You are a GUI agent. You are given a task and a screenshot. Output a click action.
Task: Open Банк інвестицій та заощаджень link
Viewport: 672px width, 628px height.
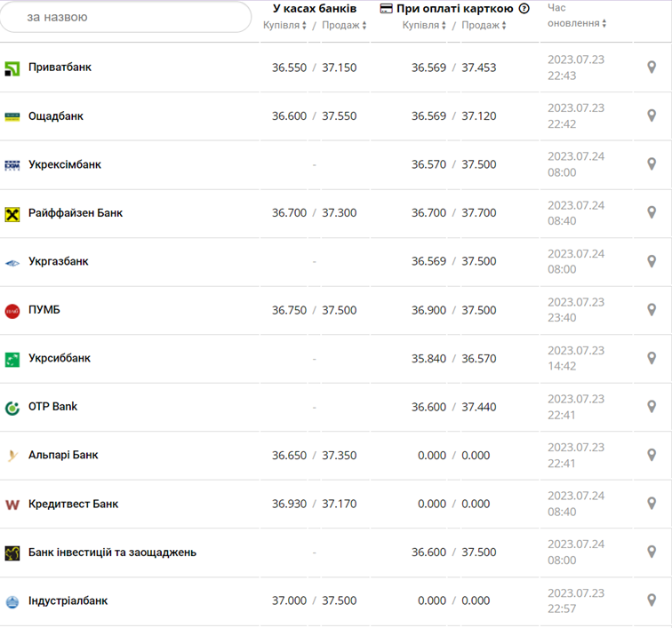tap(112, 552)
